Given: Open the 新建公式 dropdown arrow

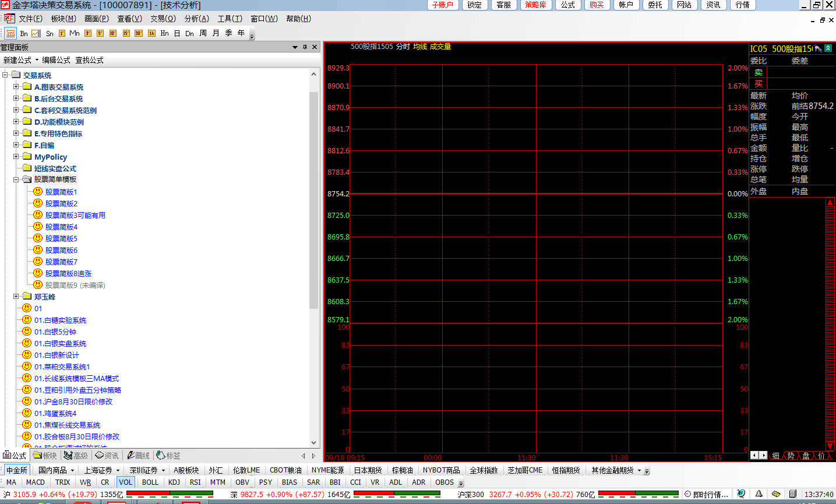Looking at the screenshot, I should coord(37,60).
